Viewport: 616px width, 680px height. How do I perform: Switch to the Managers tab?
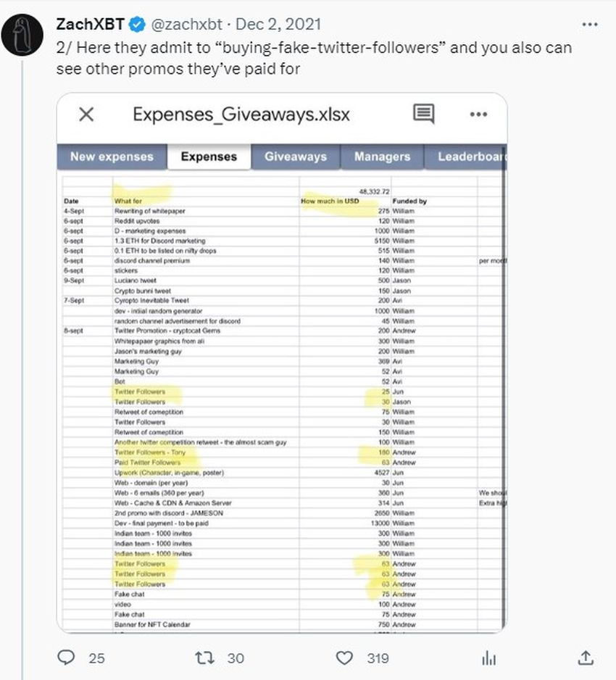click(x=382, y=157)
